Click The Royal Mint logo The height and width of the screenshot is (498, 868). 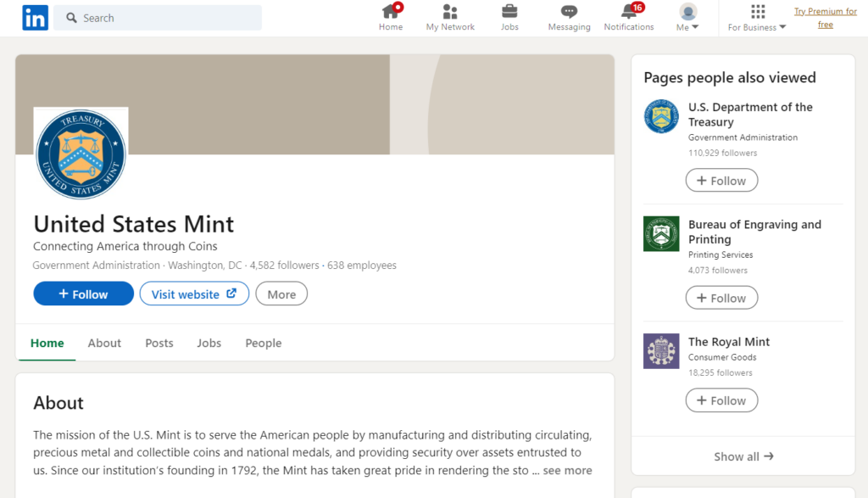click(661, 351)
